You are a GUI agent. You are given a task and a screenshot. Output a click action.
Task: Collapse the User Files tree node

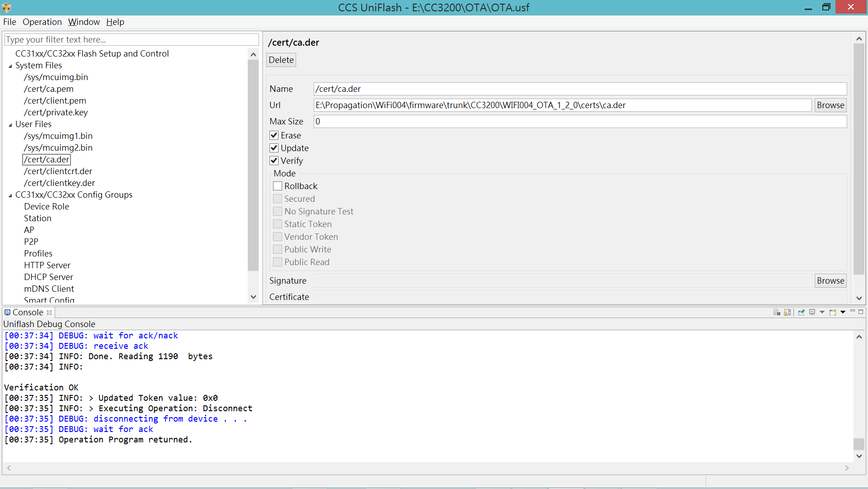(x=10, y=125)
